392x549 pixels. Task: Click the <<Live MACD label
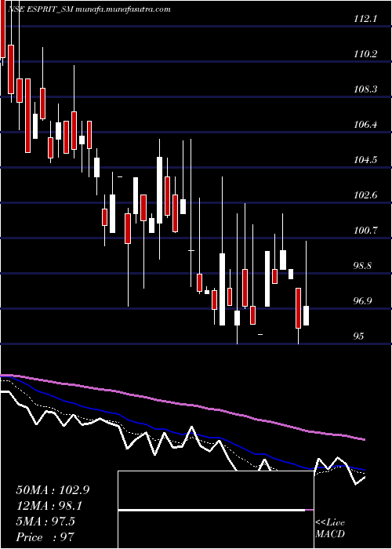pos(330,529)
